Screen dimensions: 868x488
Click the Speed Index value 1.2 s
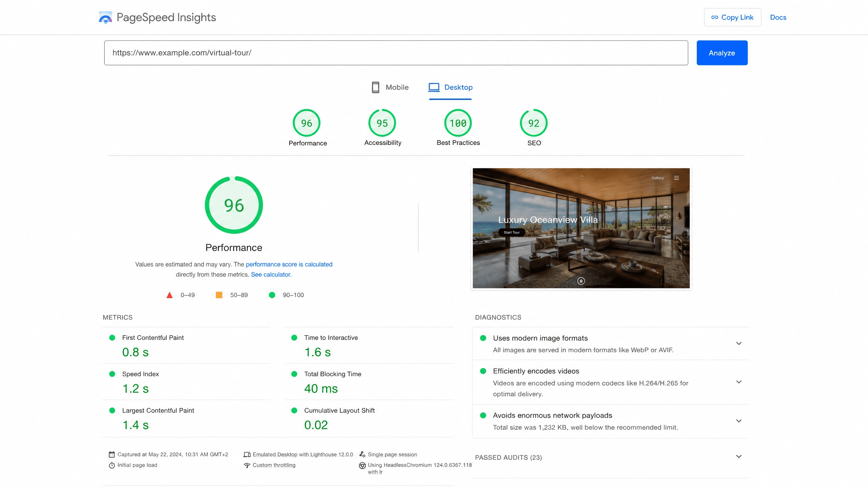pyautogui.click(x=135, y=389)
